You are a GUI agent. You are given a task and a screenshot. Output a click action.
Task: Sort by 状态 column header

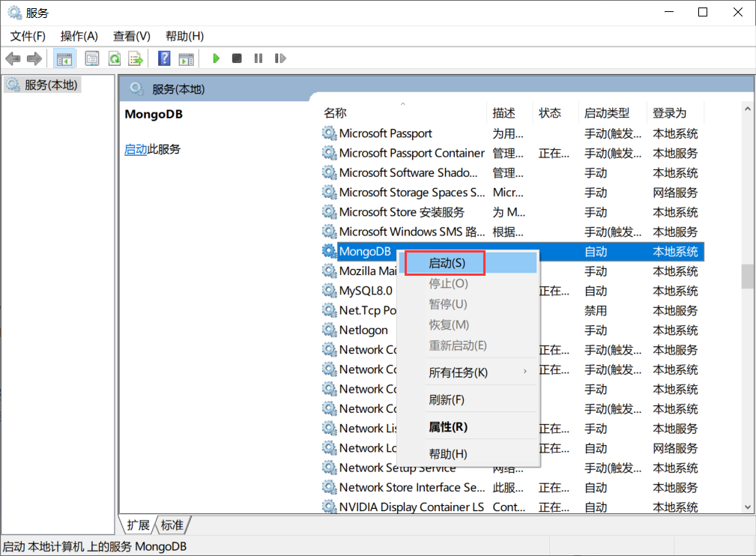point(555,113)
